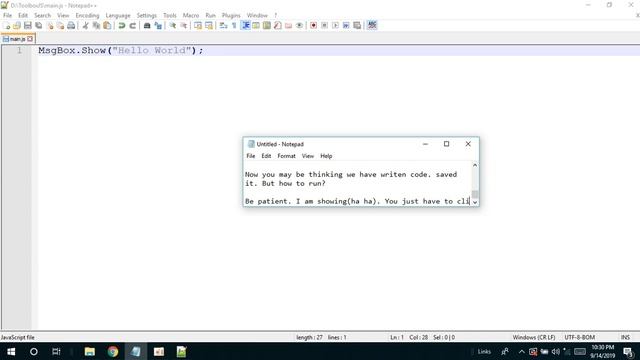Click the macro playback icon

click(335, 26)
